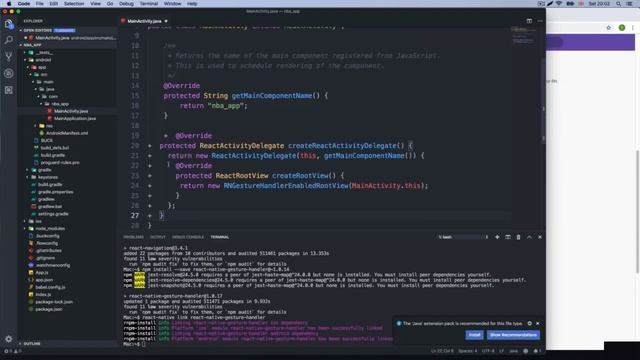
Task: Open notifications bell in status bar
Action: (x=536, y=351)
